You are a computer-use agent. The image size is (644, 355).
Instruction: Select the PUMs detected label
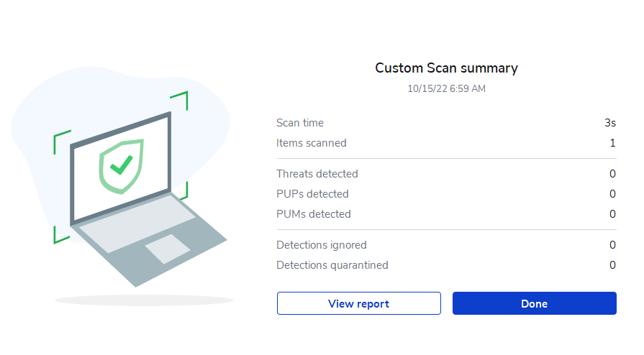(314, 214)
